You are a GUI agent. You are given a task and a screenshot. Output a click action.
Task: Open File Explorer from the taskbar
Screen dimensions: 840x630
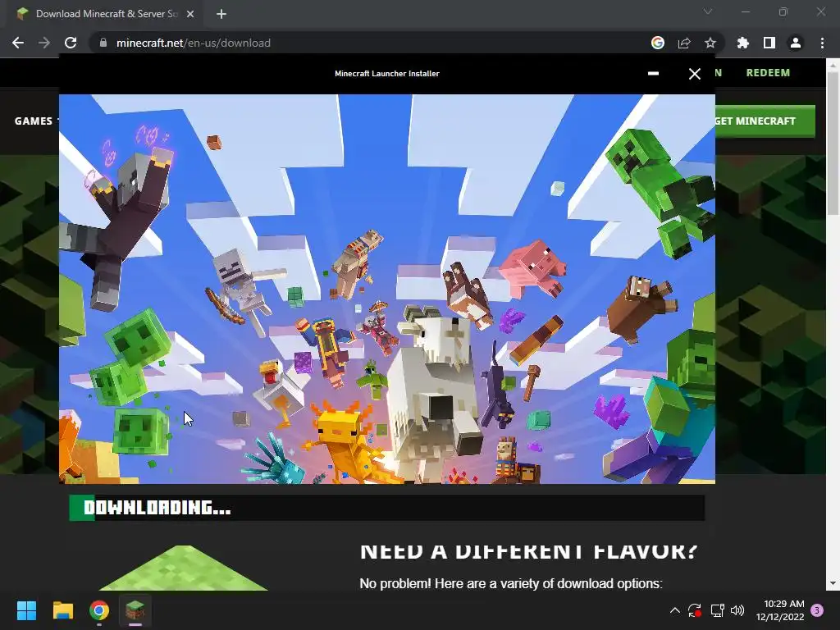(x=62, y=610)
